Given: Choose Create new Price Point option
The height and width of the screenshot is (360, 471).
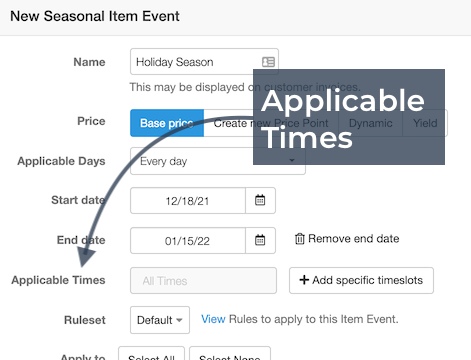Looking at the screenshot, I should (271, 123).
